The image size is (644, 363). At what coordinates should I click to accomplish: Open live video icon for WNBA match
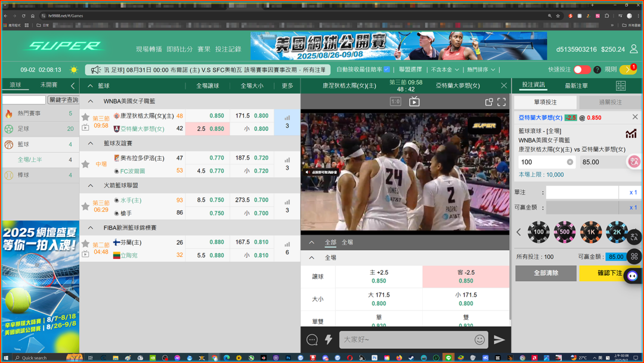(85, 128)
